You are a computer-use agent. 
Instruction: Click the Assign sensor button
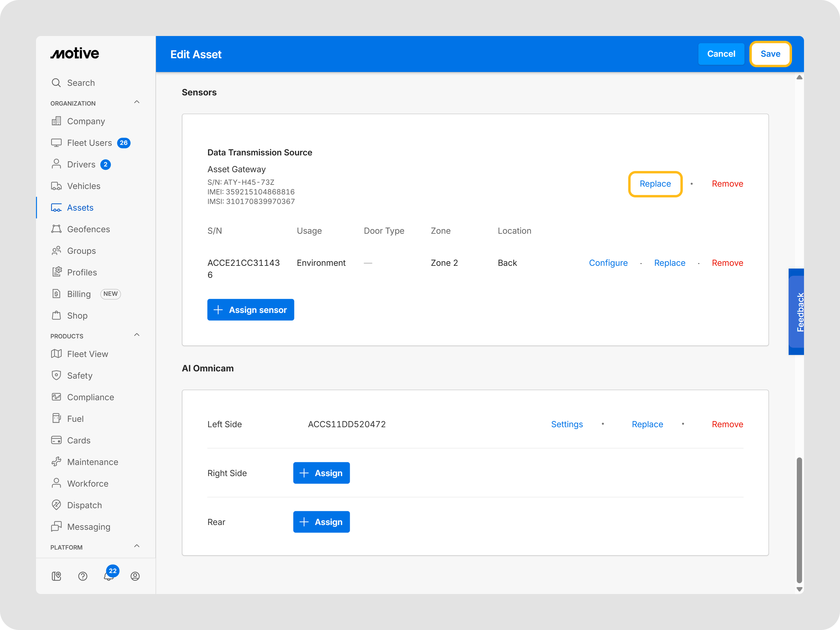pyautogui.click(x=250, y=310)
